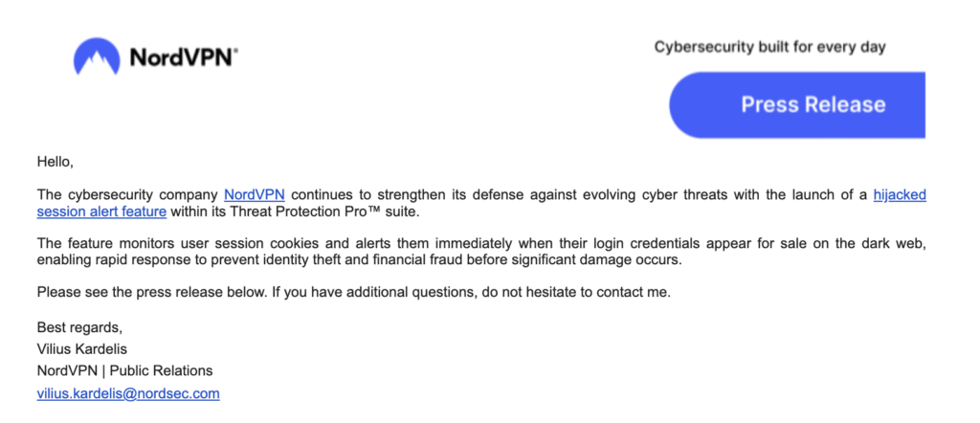Image resolution: width=980 pixels, height=423 pixels.
Task: Click the "Hello," greeting text
Action: click(55, 161)
